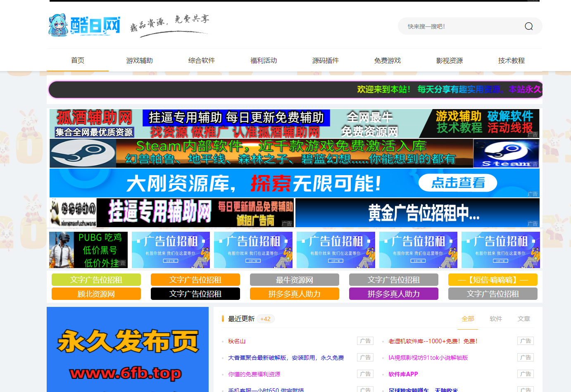Click the search magnifier icon
The image size is (571, 392).
(528, 26)
